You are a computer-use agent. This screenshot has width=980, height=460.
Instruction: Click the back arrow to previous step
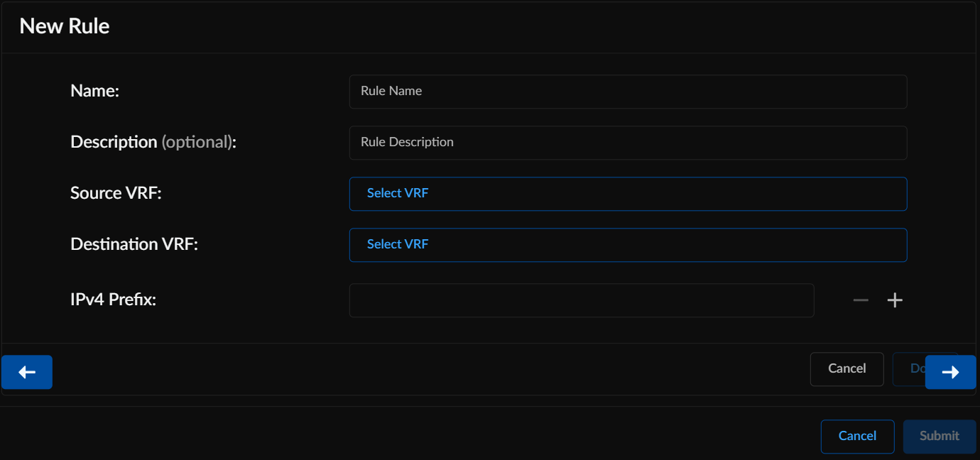tap(26, 371)
